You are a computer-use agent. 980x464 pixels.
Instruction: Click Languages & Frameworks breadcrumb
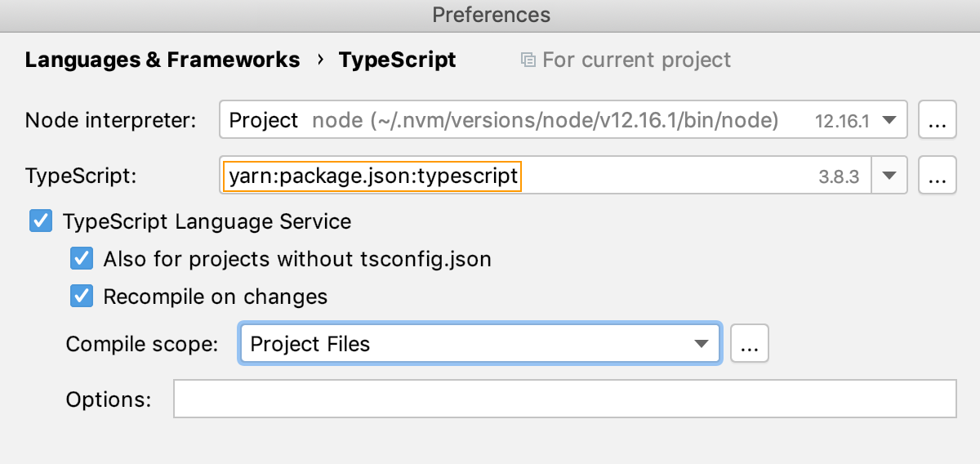(163, 60)
